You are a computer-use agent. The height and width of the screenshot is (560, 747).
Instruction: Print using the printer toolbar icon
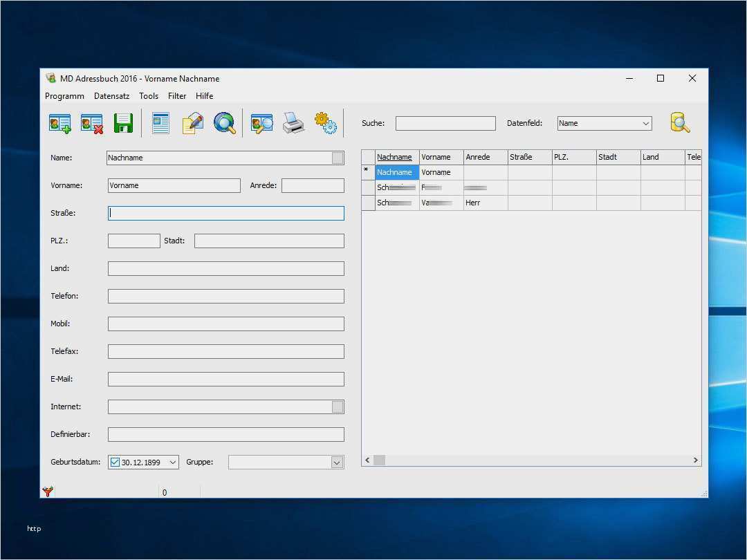point(293,123)
